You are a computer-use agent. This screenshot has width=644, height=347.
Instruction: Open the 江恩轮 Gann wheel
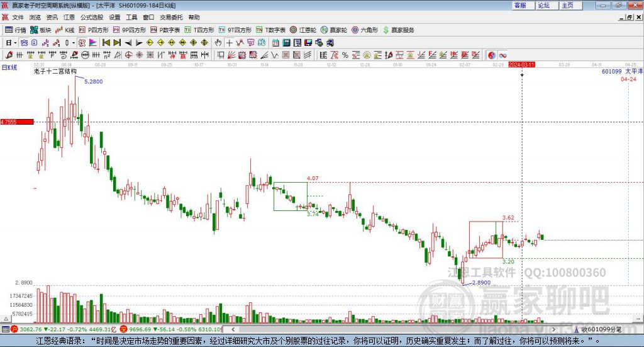pos(303,30)
